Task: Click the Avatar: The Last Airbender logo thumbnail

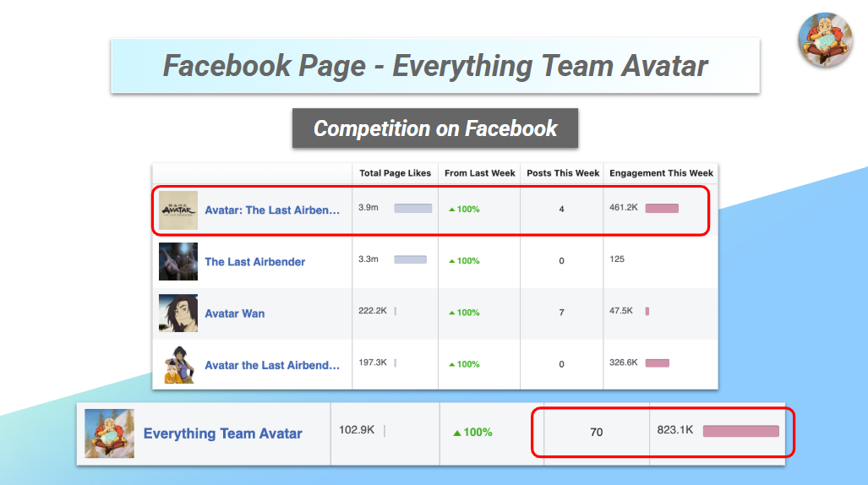Action: [178, 210]
